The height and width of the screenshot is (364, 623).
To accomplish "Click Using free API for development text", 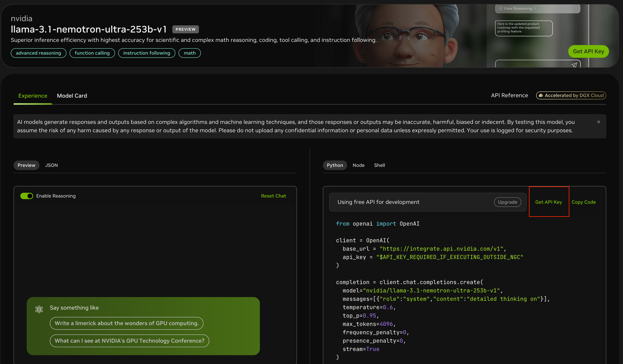I will pyautogui.click(x=378, y=202).
